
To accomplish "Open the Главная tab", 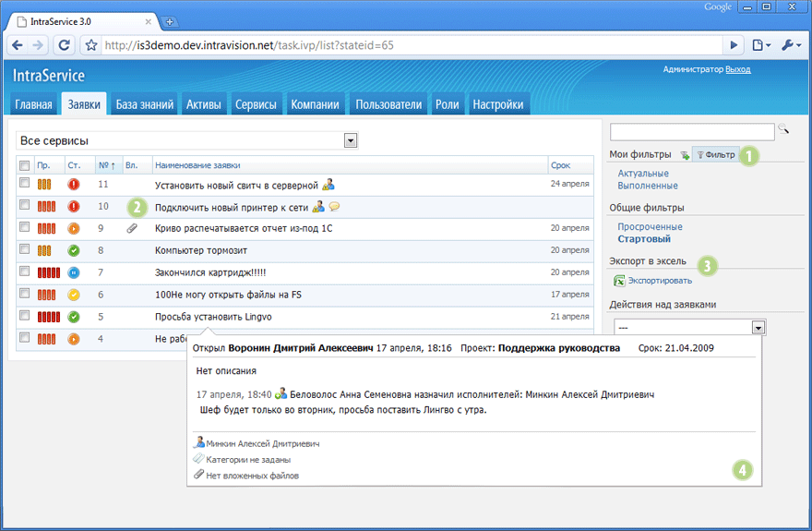I will [x=33, y=104].
